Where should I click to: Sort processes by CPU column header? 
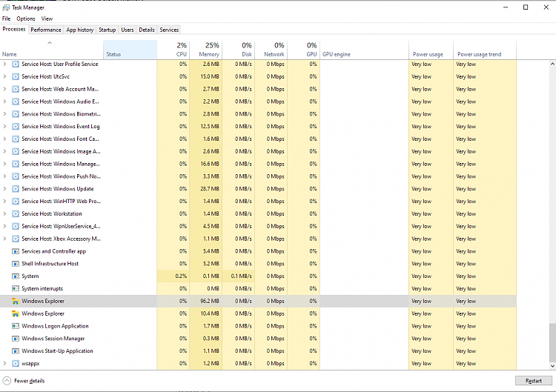(173, 50)
